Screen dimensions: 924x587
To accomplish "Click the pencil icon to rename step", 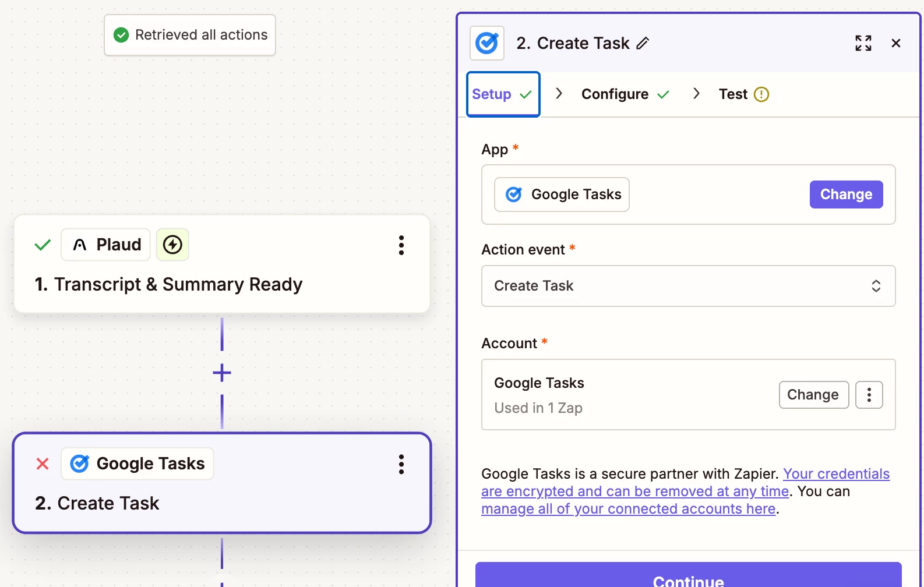I will [x=643, y=43].
